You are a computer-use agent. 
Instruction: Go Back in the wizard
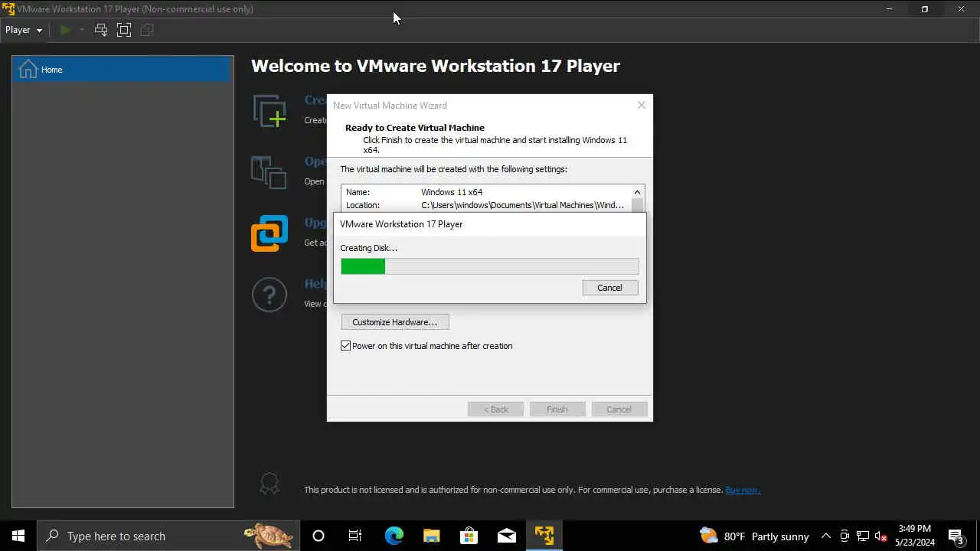pyautogui.click(x=495, y=409)
